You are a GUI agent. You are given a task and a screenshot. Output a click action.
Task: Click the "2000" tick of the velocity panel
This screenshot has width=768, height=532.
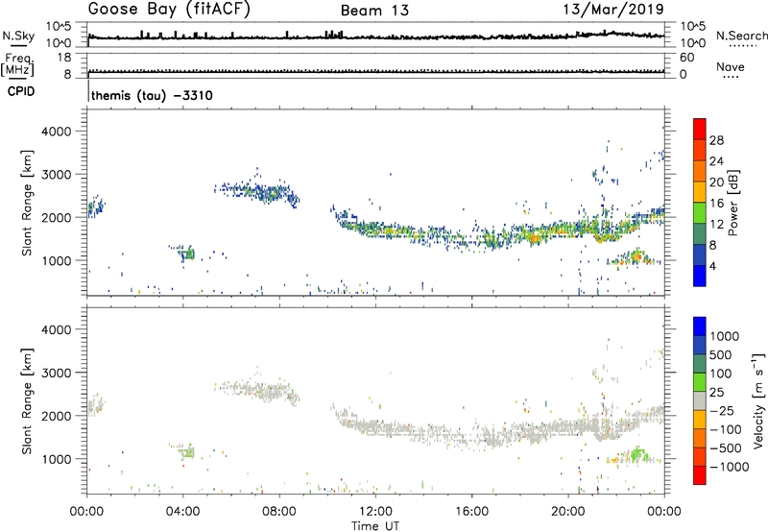[x=57, y=416]
